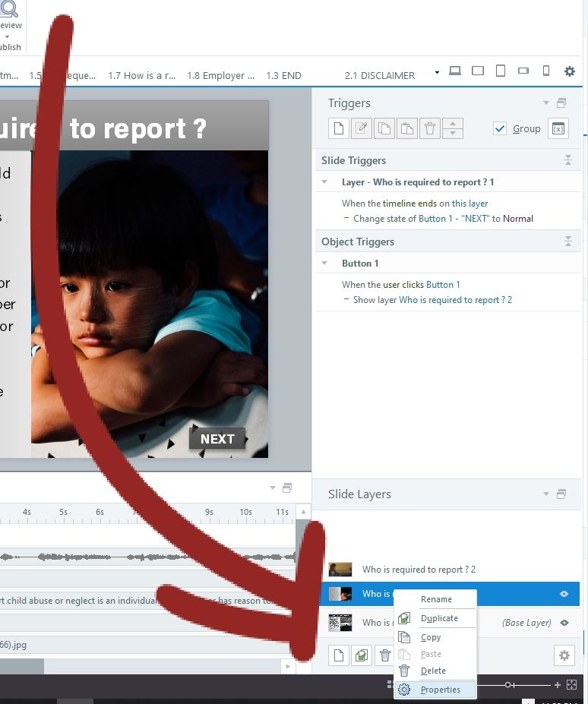Switch to mobile phone portrait preview
This screenshot has width=588, height=704.
545,71
